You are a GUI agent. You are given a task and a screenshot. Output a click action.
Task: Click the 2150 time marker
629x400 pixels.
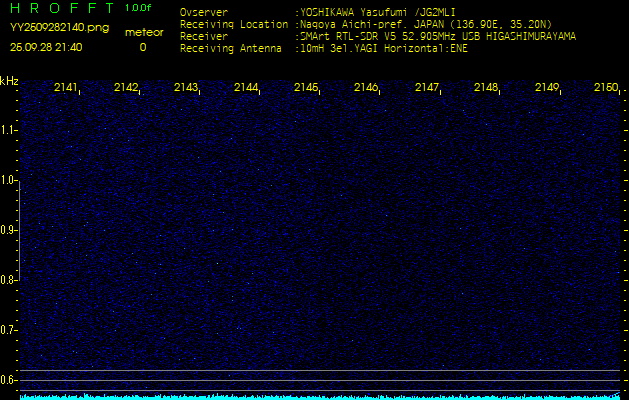(606, 88)
